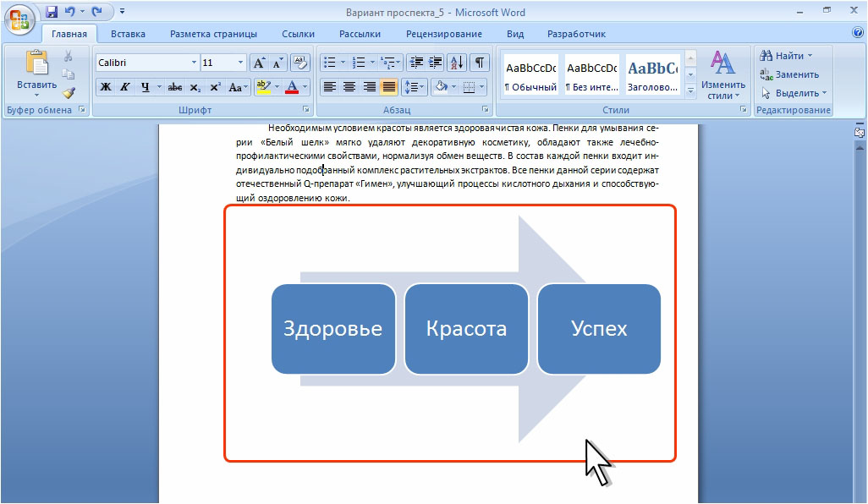Sort text with A-Z sort icon
Screen dimensions: 868x504
(x=457, y=63)
